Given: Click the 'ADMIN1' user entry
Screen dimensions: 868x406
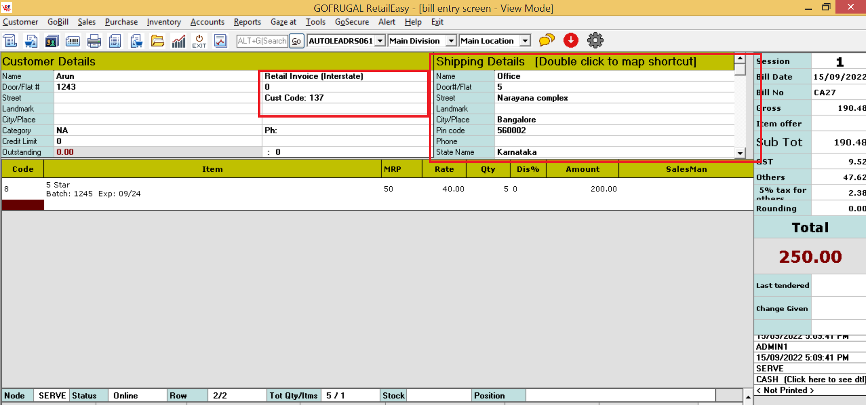Looking at the screenshot, I should pyautogui.click(x=772, y=347).
